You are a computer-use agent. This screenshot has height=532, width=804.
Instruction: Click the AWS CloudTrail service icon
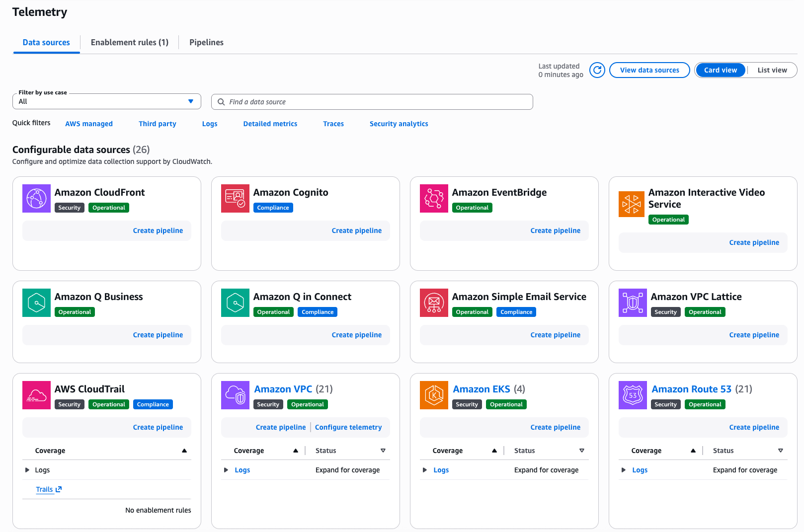[36, 395]
